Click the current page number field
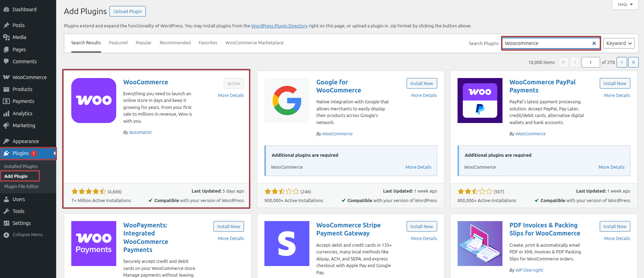The image size is (644, 278). 590,62
